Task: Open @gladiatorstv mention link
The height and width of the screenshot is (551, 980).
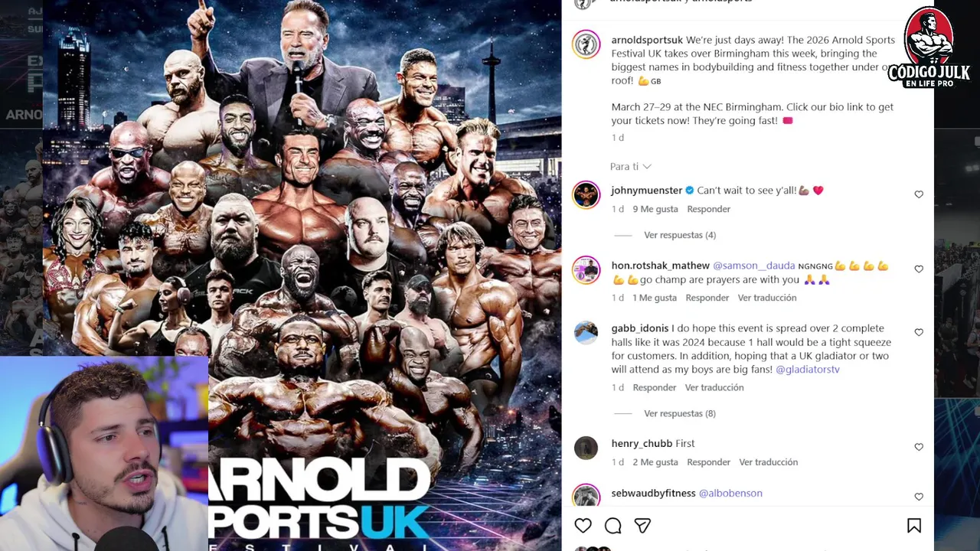Action: (808, 370)
